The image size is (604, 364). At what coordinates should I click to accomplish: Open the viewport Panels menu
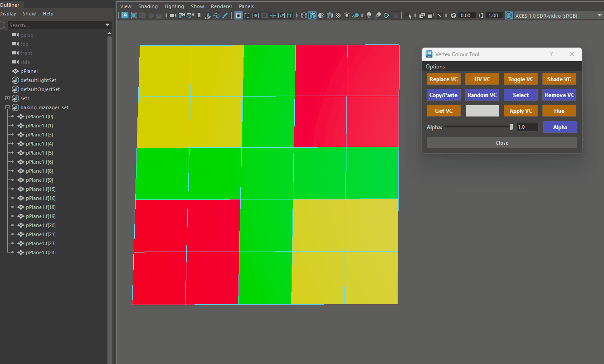point(246,6)
